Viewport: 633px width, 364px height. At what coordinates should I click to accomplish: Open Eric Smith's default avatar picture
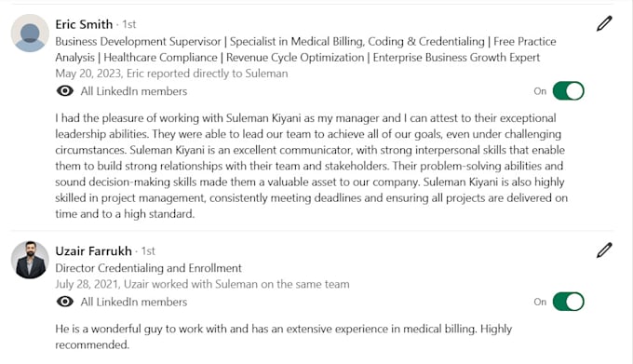[x=30, y=34]
